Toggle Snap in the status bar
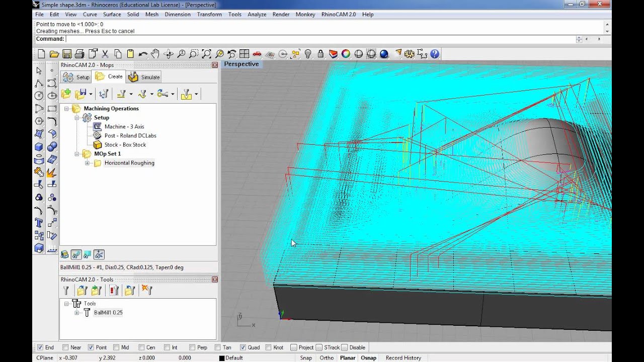 pos(306,358)
